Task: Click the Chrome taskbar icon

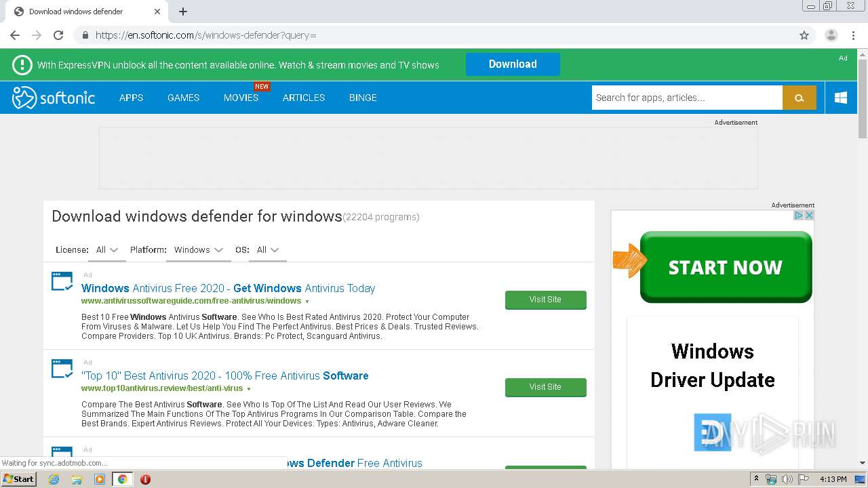Action: coord(123,479)
